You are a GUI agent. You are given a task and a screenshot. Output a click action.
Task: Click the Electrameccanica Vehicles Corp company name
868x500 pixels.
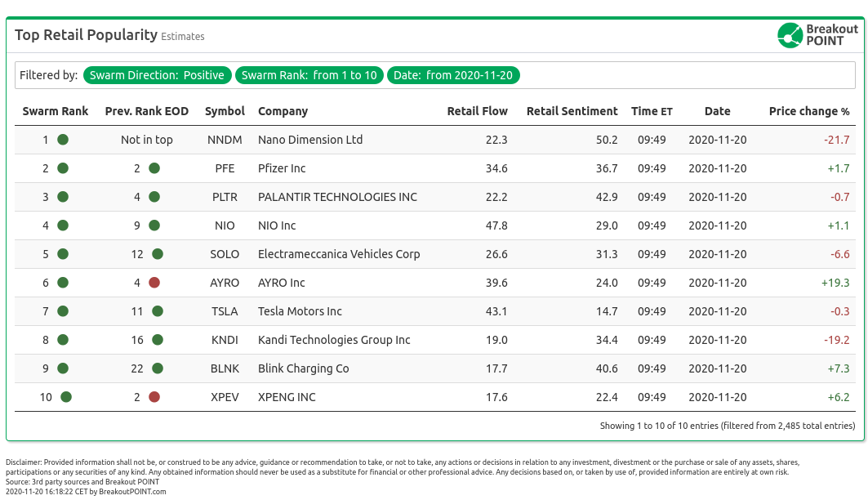pos(339,254)
